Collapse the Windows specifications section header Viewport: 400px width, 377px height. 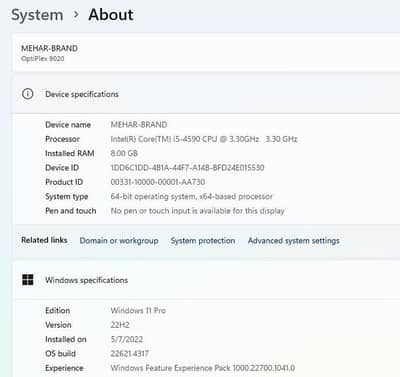(x=206, y=280)
